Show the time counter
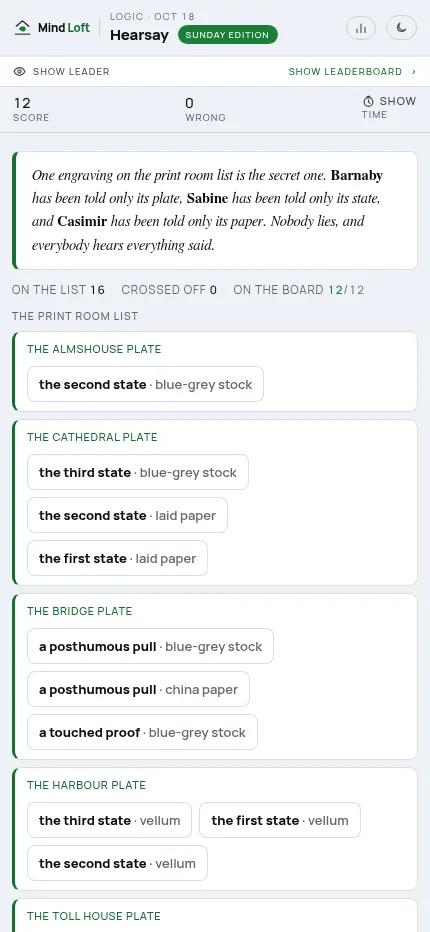The image size is (430, 932). (389, 108)
